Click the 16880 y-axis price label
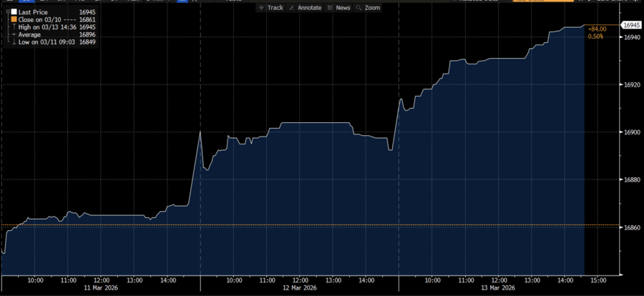The height and width of the screenshot is (296, 644). (631, 180)
